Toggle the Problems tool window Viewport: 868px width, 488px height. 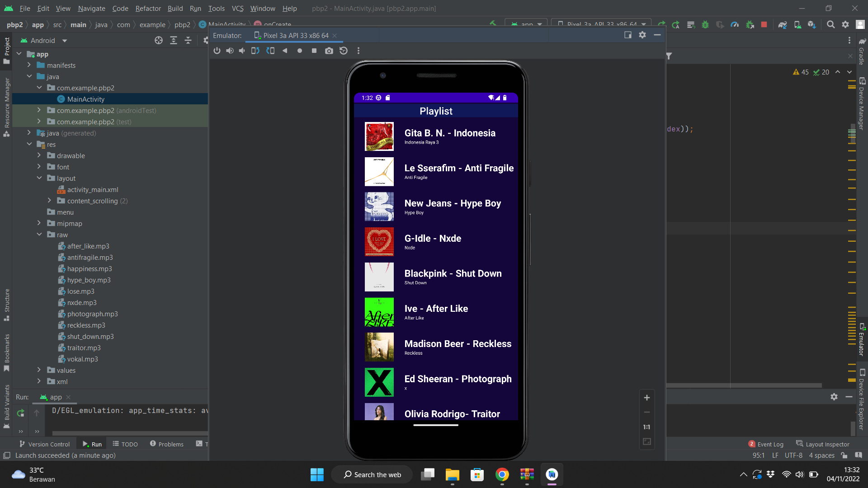pyautogui.click(x=166, y=444)
